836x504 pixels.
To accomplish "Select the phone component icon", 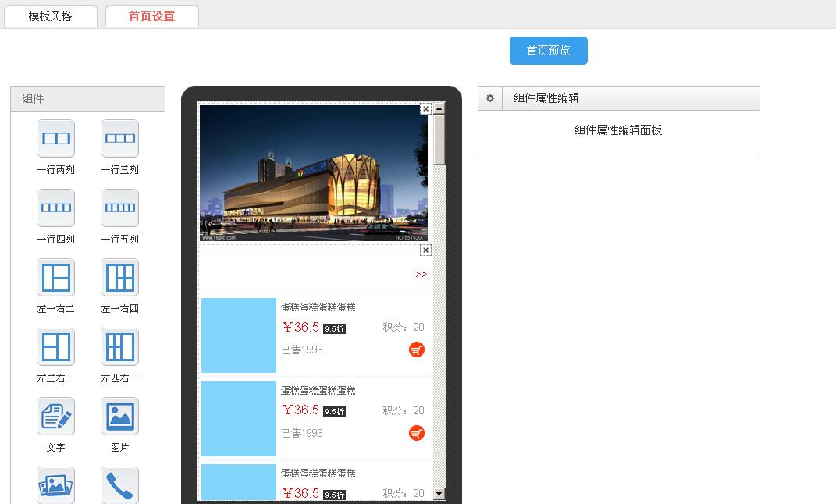I will (119, 485).
